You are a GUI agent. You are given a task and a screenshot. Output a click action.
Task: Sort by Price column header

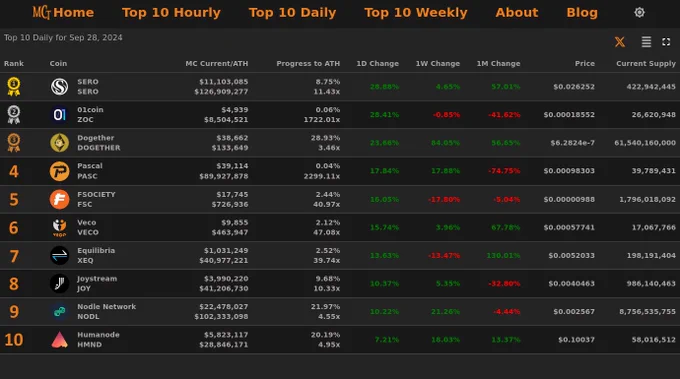[x=585, y=63]
